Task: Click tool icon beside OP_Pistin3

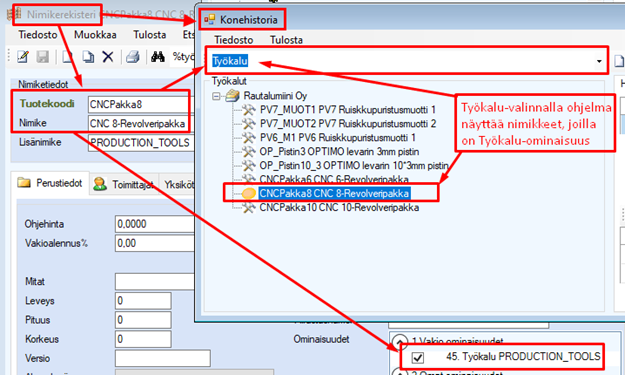Action: tap(248, 151)
